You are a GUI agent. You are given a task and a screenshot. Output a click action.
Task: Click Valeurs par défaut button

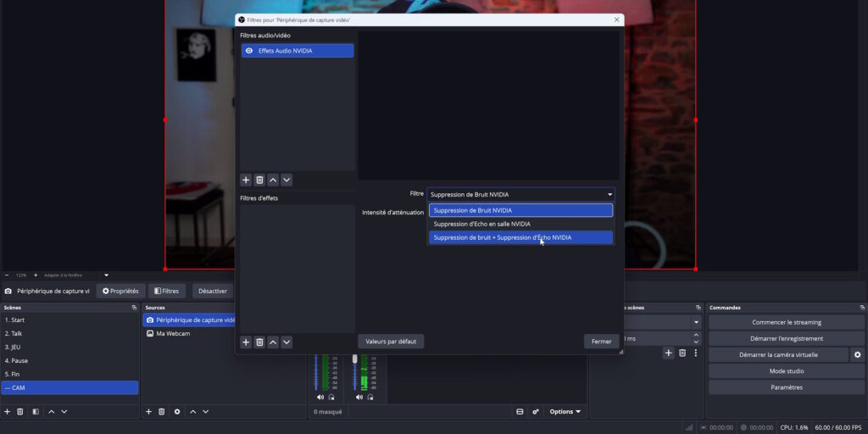point(391,342)
